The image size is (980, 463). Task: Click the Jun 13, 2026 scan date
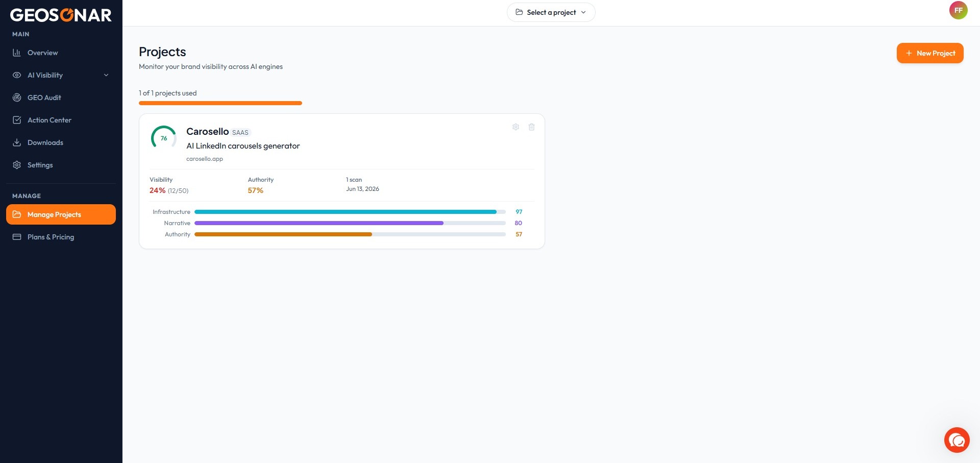tap(362, 189)
